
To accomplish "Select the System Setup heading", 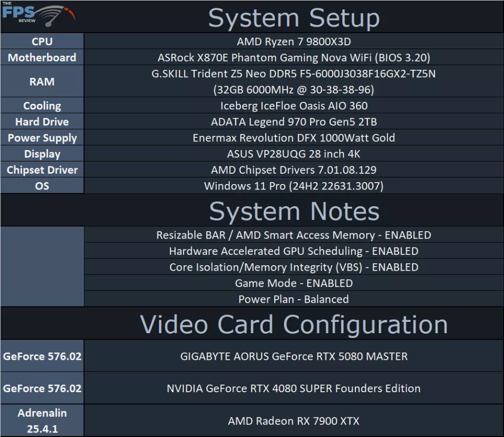I will click(294, 18).
